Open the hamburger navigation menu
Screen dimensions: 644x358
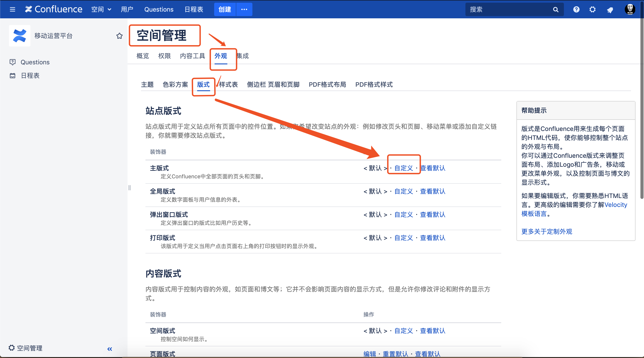[12, 9]
